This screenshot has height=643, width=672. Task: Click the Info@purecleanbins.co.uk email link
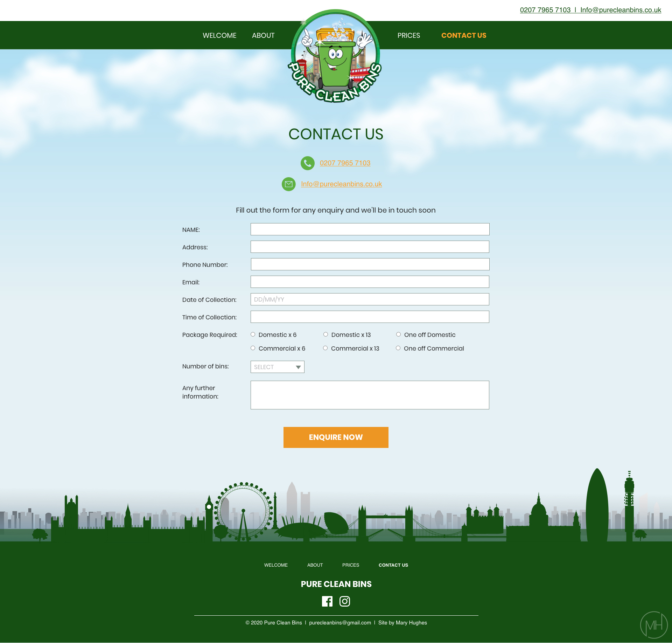click(x=341, y=184)
